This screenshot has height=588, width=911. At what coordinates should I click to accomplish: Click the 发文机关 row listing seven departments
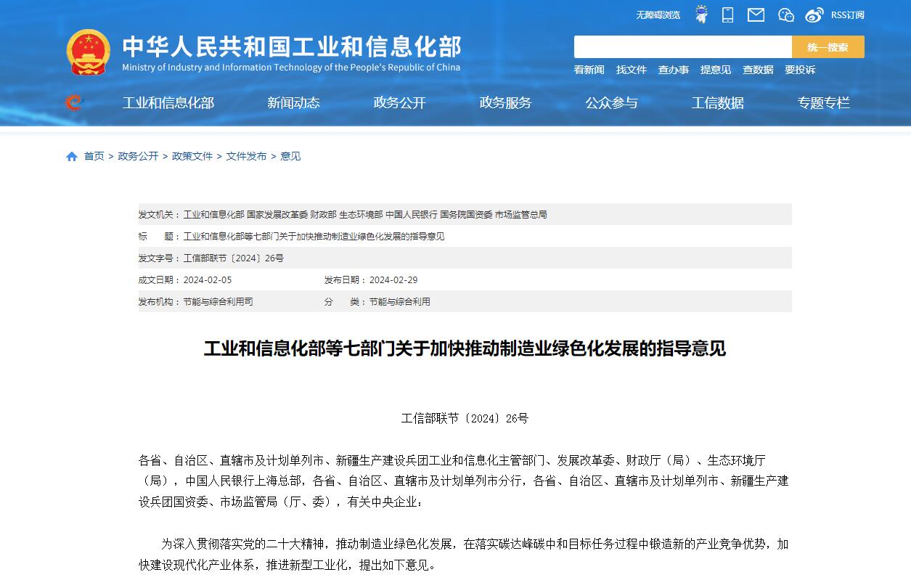click(465, 215)
